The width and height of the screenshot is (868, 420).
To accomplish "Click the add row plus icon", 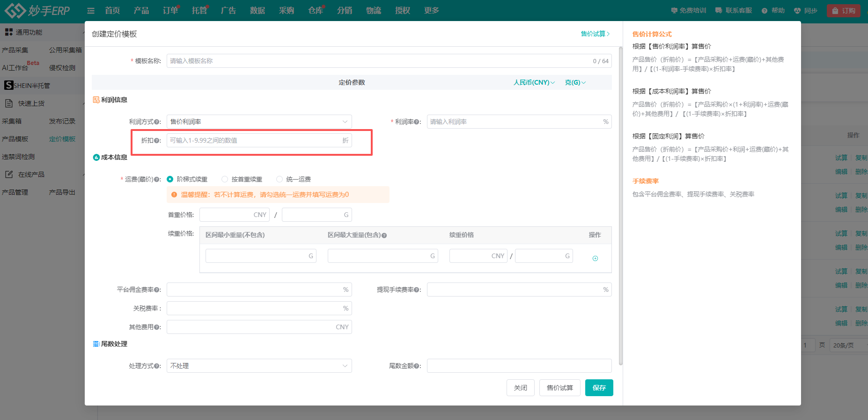I will (595, 258).
